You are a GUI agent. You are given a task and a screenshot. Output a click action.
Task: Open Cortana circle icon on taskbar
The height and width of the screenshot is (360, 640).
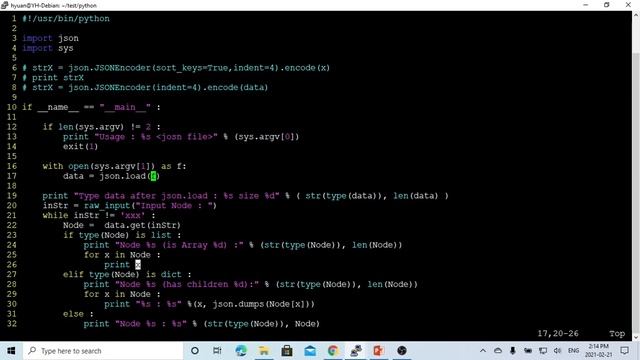195,351
